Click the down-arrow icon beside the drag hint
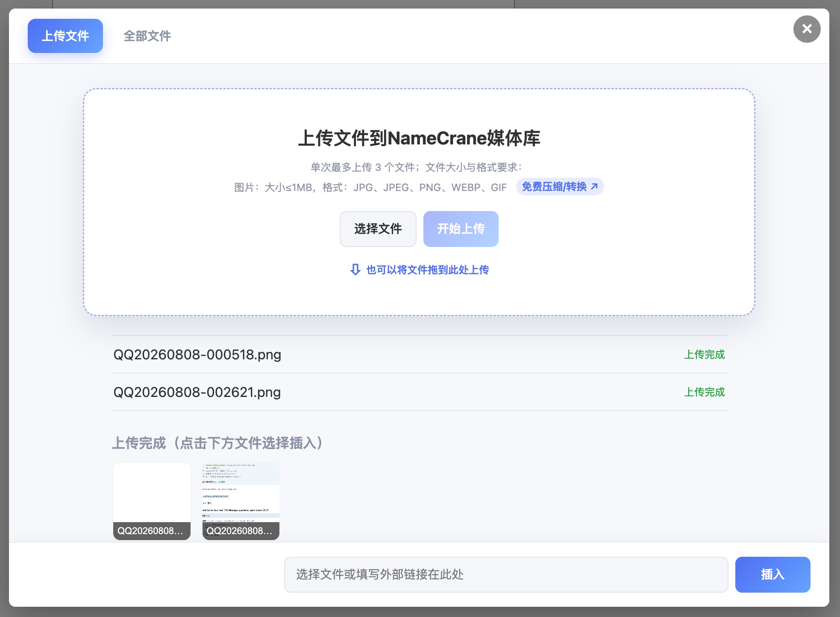The height and width of the screenshot is (617, 840). coord(355,270)
